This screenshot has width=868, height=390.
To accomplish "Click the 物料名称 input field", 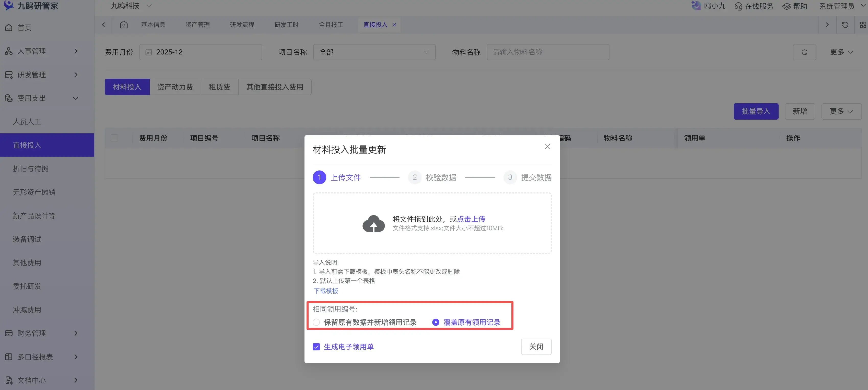I will 548,52.
